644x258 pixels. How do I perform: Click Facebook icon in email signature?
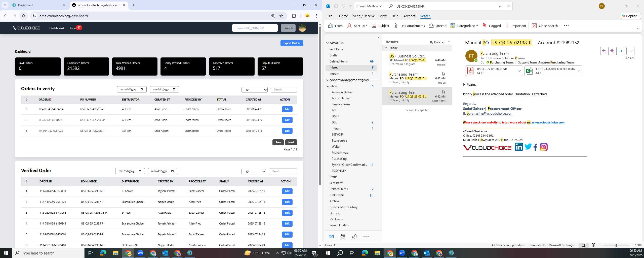pos(535,147)
